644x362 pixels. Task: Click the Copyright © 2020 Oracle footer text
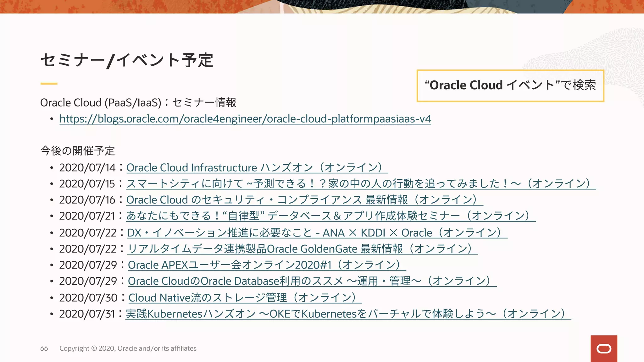(x=128, y=348)
